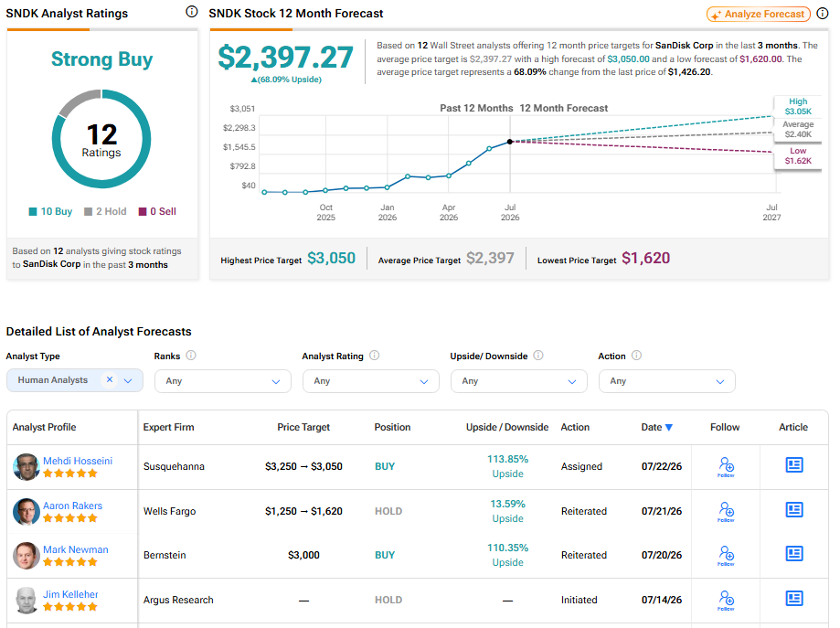Screen dimensions: 840x628
Task: Follow analyst Mark Newman
Action: [x=726, y=556]
